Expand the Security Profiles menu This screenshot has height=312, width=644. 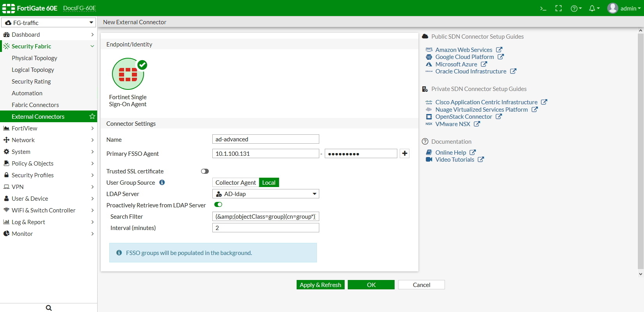click(x=49, y=175)
